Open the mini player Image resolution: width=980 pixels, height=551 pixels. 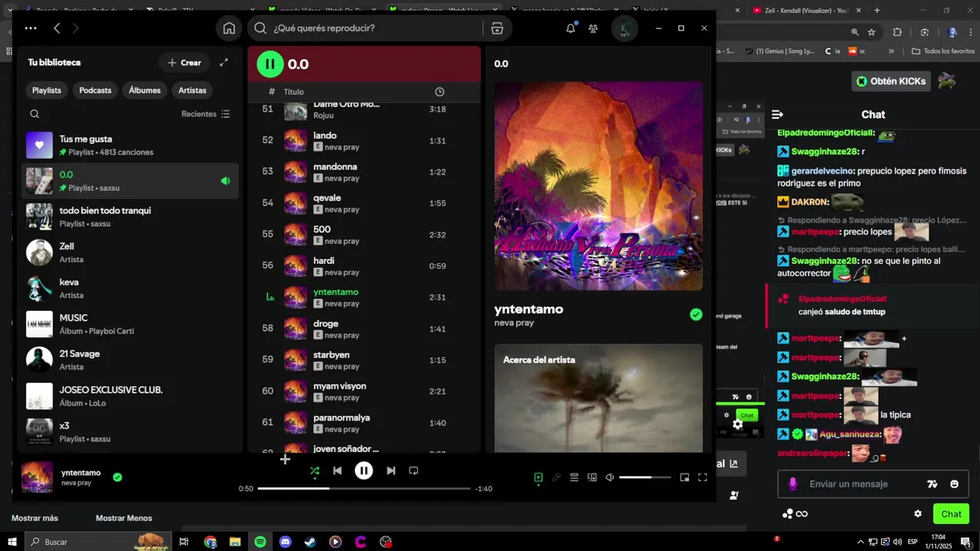tap(684, 478)
